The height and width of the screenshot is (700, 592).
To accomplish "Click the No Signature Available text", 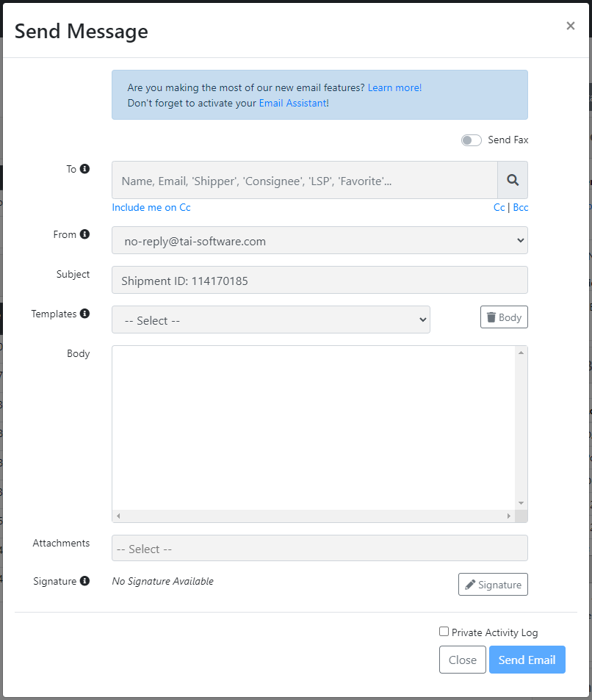I will (x=162, y=581).
